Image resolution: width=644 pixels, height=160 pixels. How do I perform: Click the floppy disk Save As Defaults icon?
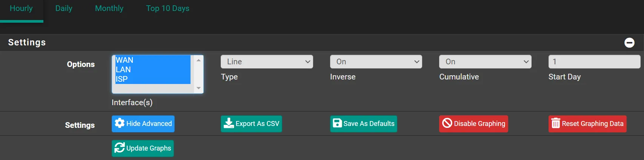(337, 123)
